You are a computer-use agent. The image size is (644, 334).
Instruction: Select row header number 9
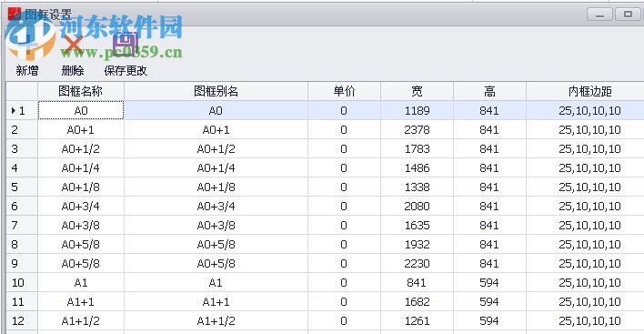coord(22,263)
